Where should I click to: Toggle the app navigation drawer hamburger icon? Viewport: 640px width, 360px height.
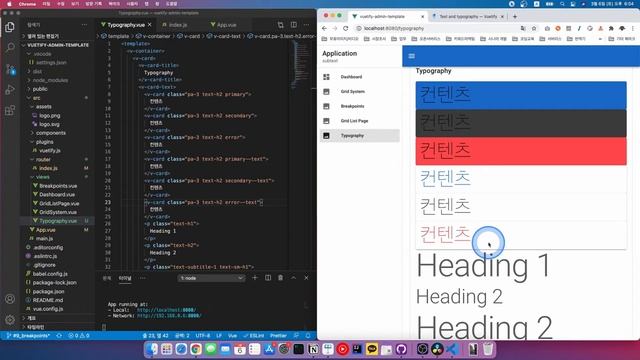point(411,56)
